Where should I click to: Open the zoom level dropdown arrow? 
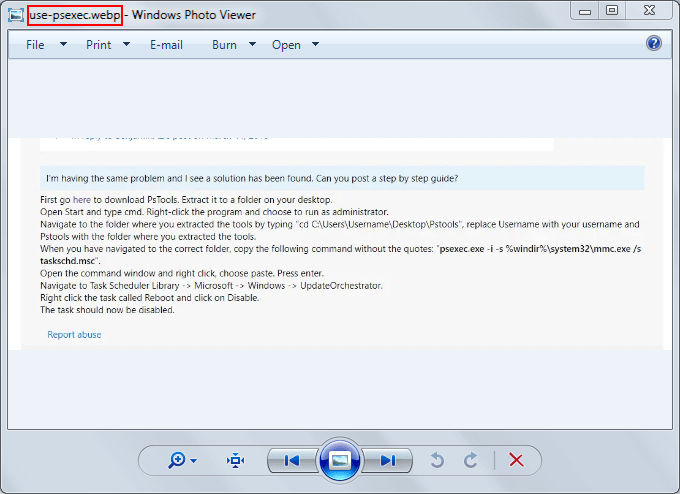pos(194,461)
